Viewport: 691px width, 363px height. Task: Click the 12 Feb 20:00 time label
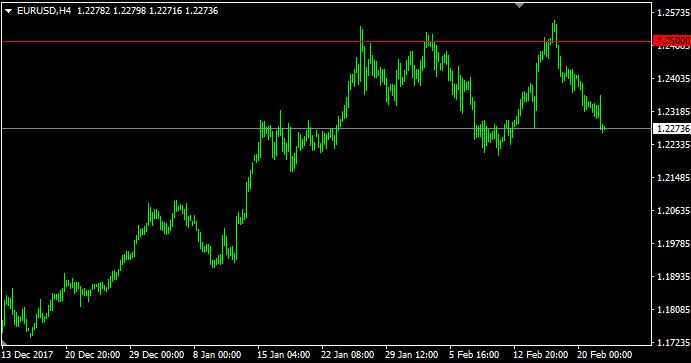(541, 355)
